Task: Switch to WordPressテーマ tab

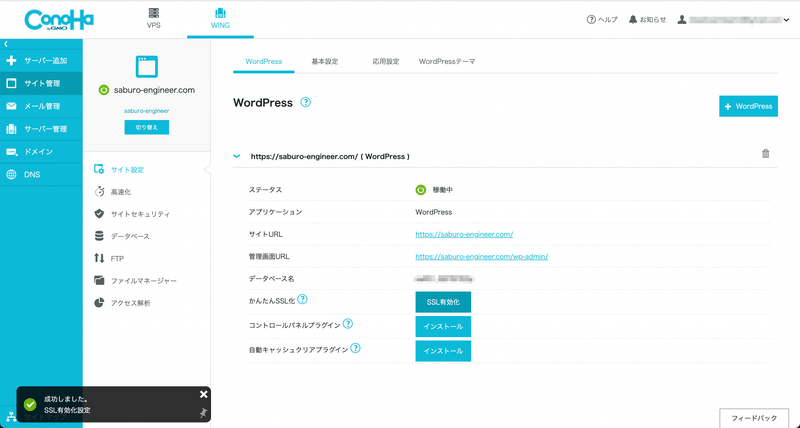Action: tap(447, 62)
